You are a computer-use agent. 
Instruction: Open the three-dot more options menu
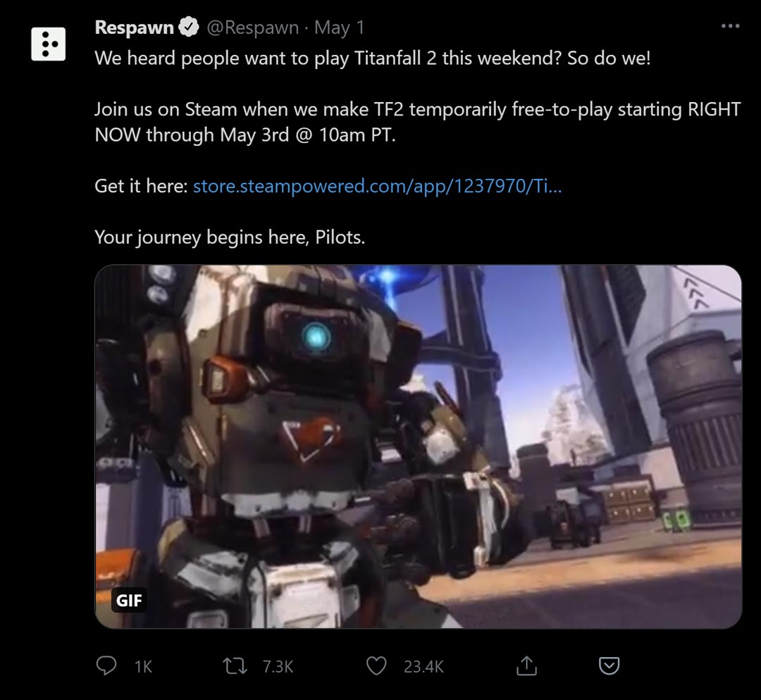(730, 26)
